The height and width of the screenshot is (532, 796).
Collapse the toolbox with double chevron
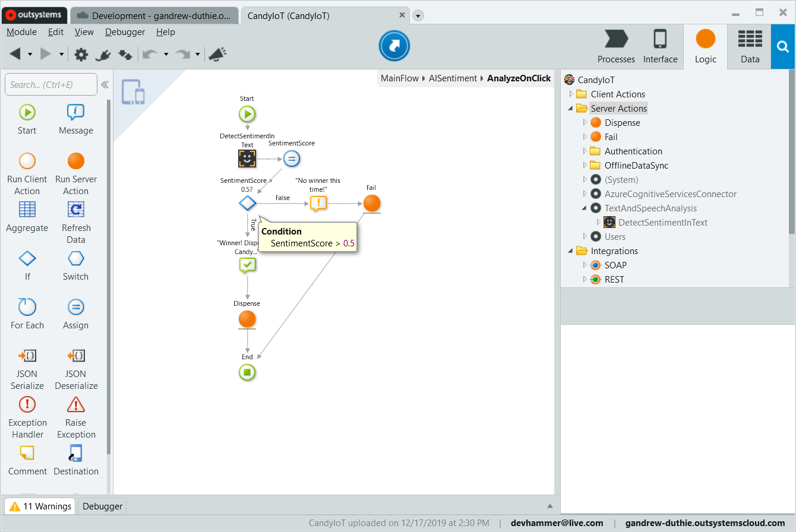[105, 85]
